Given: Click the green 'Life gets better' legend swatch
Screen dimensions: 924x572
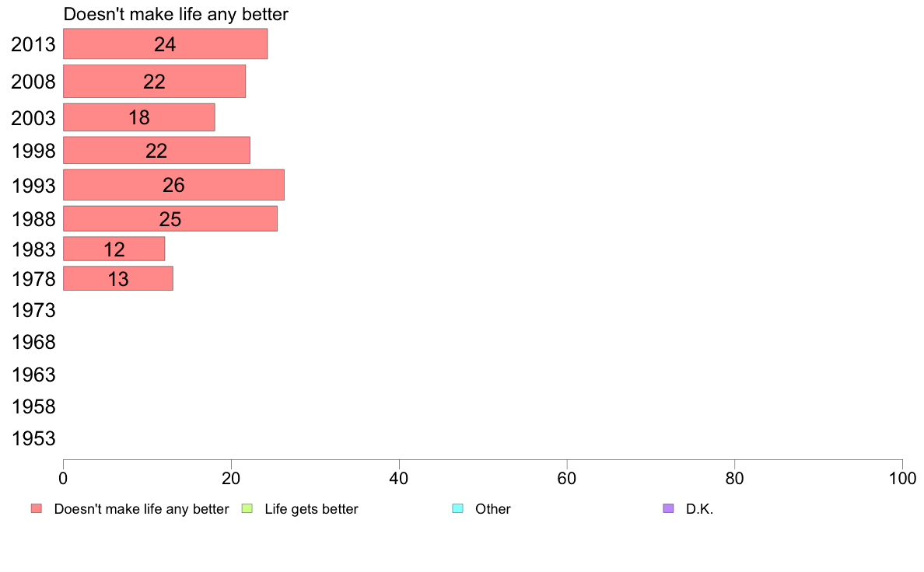Looking at the screenshot, I should (247, 508).
